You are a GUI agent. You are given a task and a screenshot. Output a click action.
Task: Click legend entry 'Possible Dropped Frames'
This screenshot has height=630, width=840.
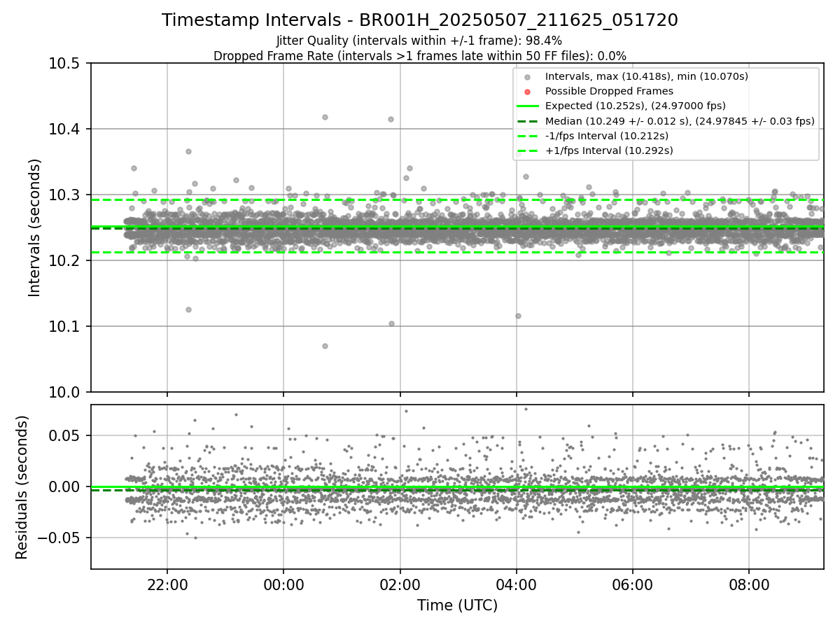[x=609, y=91]
